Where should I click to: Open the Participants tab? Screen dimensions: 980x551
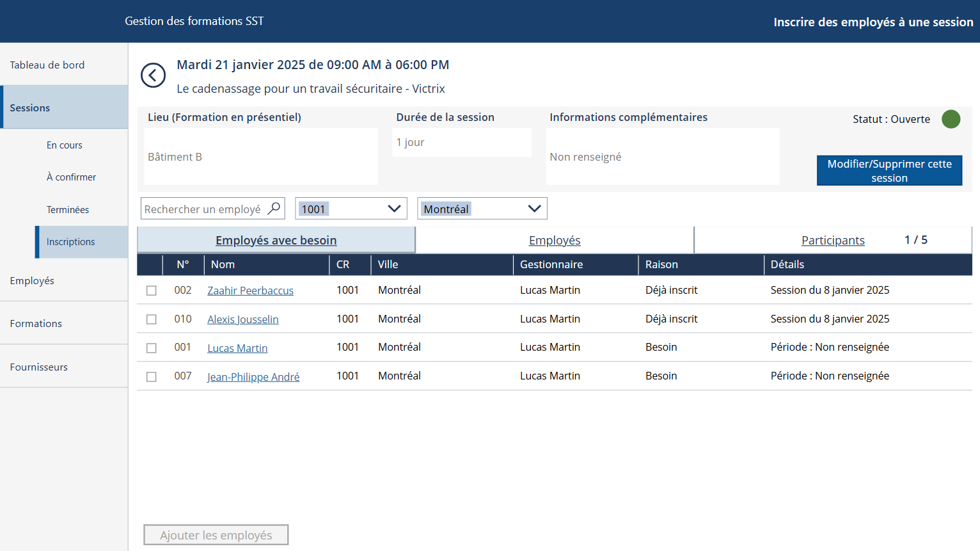[833, 241]
